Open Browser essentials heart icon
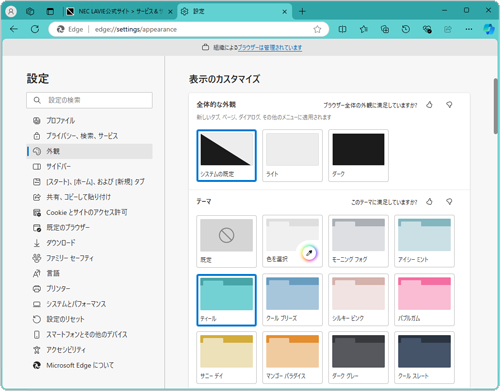500x391 pixels. [x=427, y=29]
